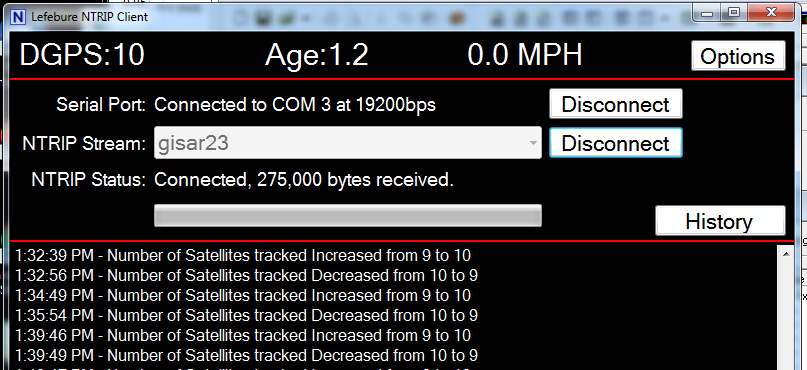This screenshot has width=807, height=370.
Task: Maximize the NTRIP Client window
Action: click(734, 13)
